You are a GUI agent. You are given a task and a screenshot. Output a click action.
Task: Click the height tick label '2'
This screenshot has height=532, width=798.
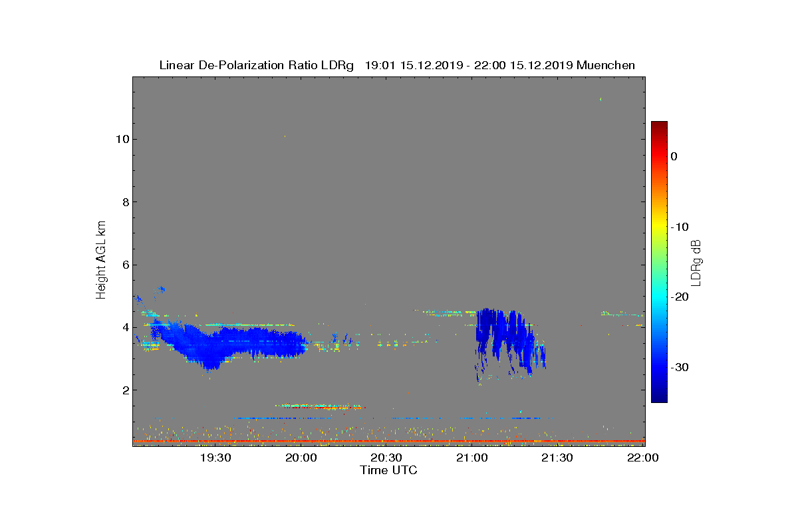tap(125, 390)
